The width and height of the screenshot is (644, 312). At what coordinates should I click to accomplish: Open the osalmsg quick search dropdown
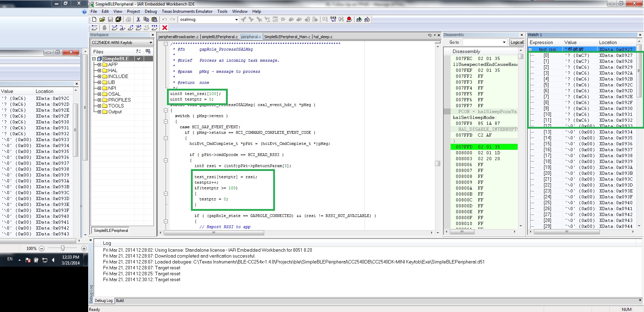[236, 19]
